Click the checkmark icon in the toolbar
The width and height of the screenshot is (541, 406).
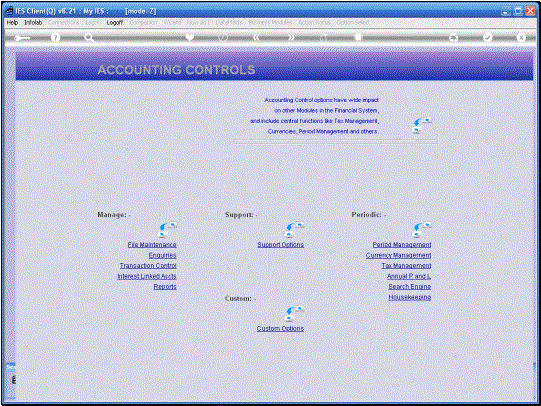tap(488, 37)
